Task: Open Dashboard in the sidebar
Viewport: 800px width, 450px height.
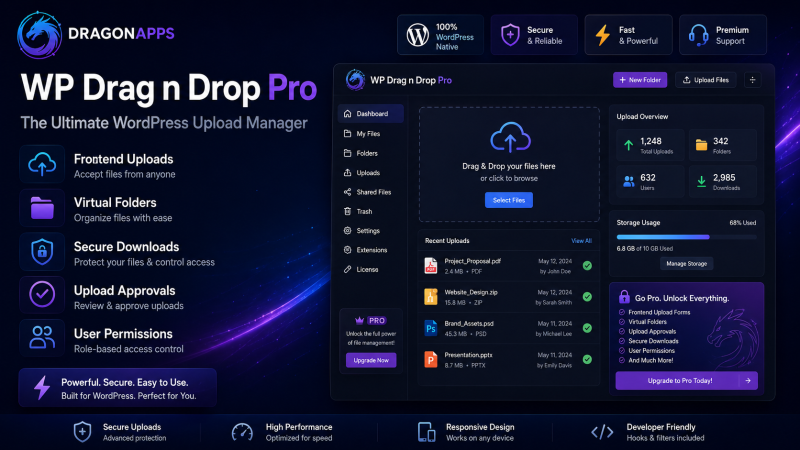Action: point(370,114)
